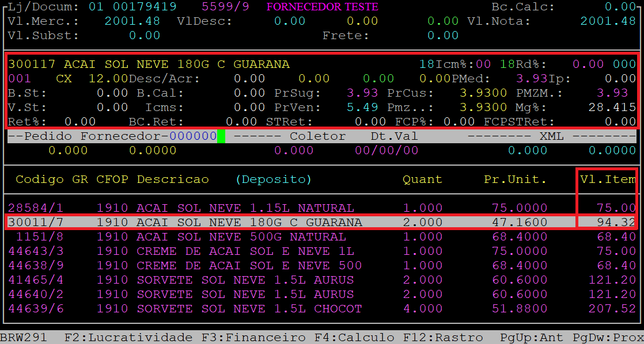Click the Pr.Unit. column header
This screenshot has height=344, width=644.
[x=515, y=179]
